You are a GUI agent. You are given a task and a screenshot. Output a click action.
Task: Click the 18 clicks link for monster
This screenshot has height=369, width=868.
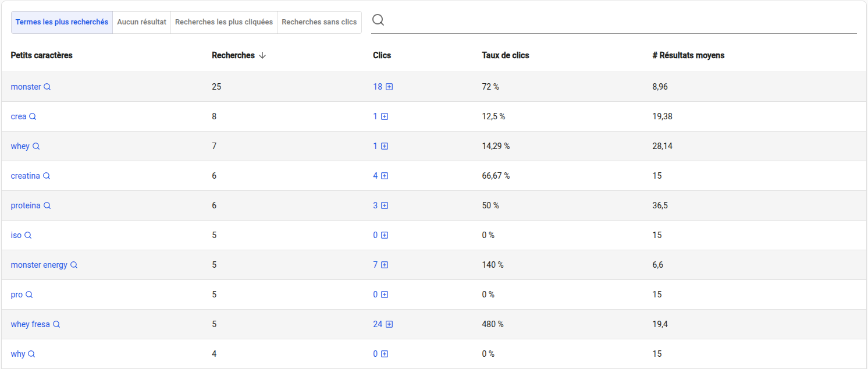point(378,87)
